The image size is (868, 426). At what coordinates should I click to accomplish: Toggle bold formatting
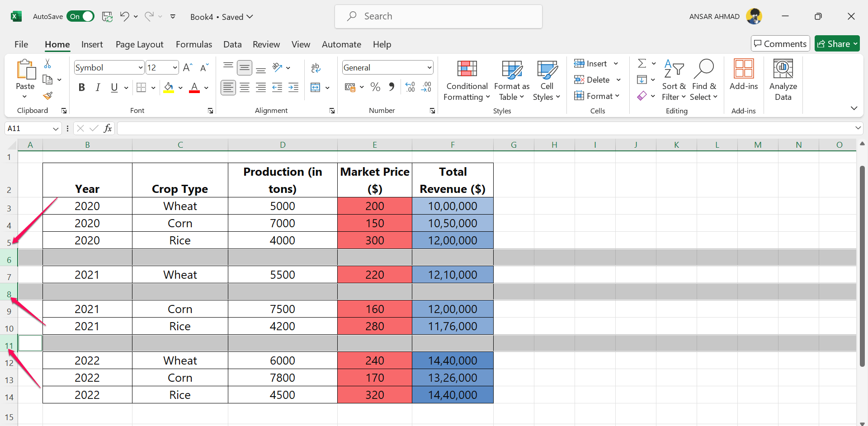pyautogui.click(x=82, y=87)
